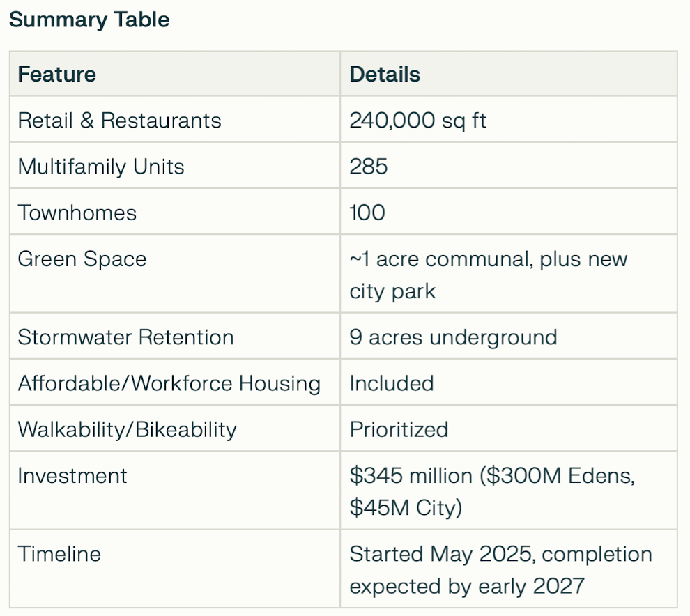Click the 9 acres underground value
The image size is (690, 616).
[x=453, y=337]
